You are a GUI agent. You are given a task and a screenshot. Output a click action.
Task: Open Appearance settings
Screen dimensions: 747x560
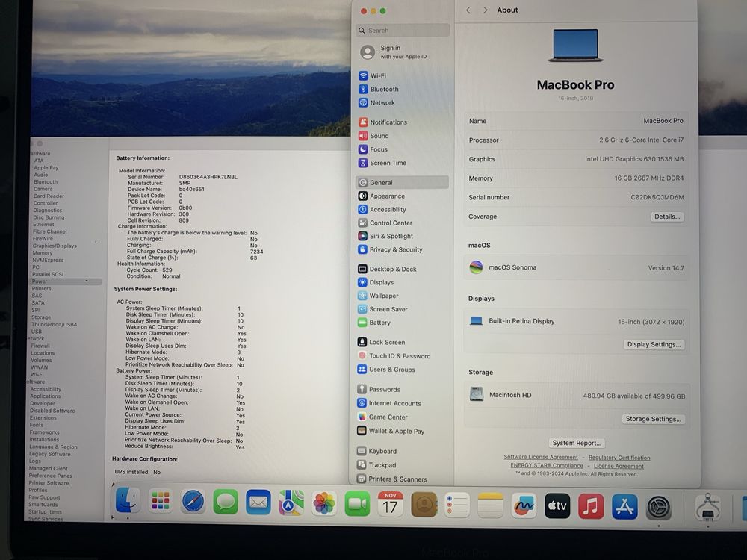click(381, 196)
